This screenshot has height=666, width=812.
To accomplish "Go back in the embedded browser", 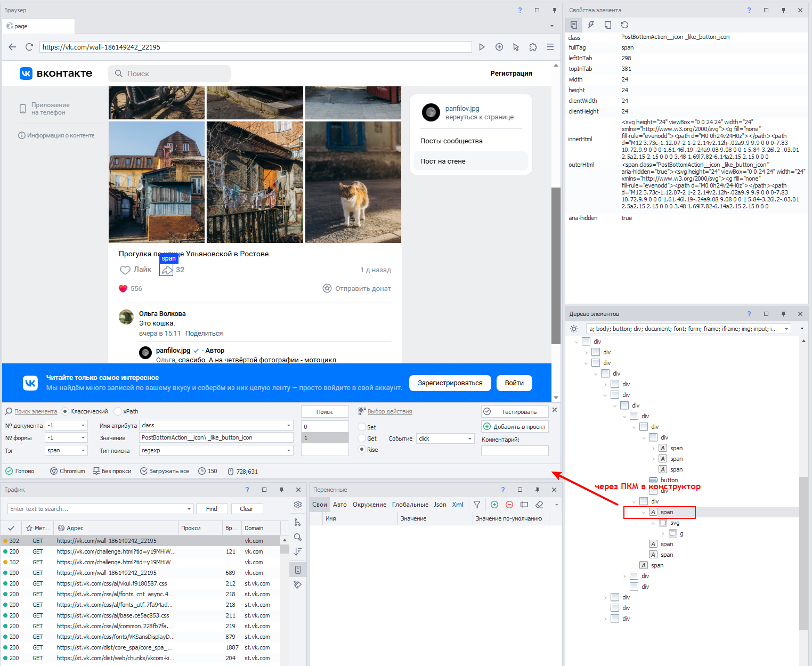I will [x=12, y=47].
